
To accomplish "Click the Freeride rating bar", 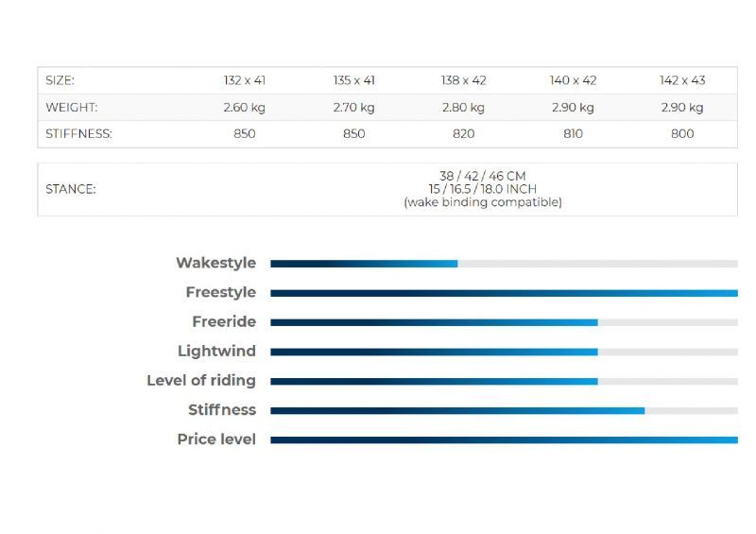I will click(504, 322).
